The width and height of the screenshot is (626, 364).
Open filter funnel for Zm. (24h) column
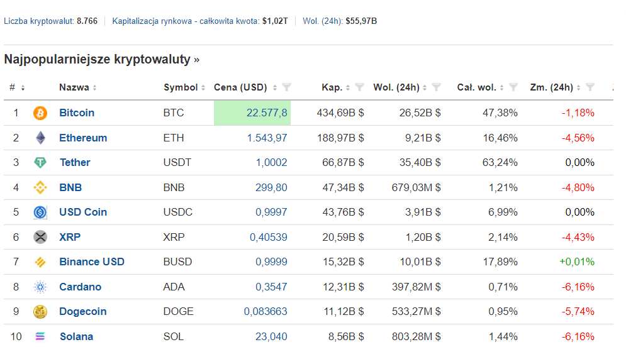pos(590,87)
